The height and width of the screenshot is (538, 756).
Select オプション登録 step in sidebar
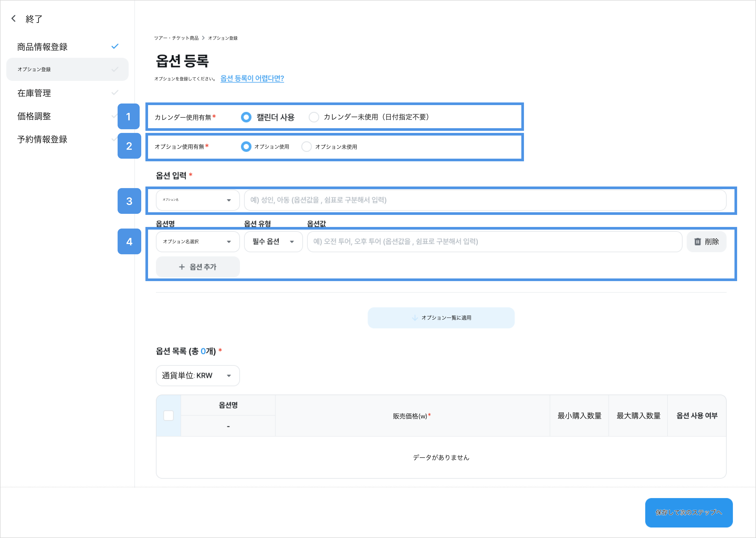(67, 69)
